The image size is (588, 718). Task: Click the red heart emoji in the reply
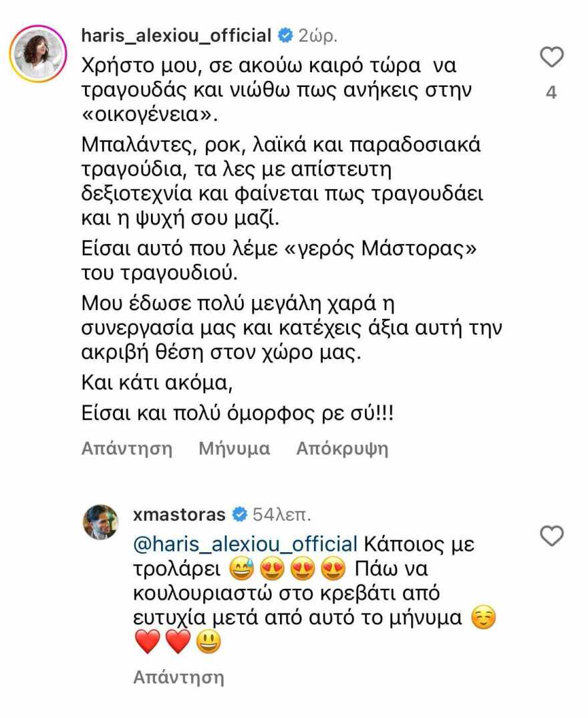click(x=148, y=640)
